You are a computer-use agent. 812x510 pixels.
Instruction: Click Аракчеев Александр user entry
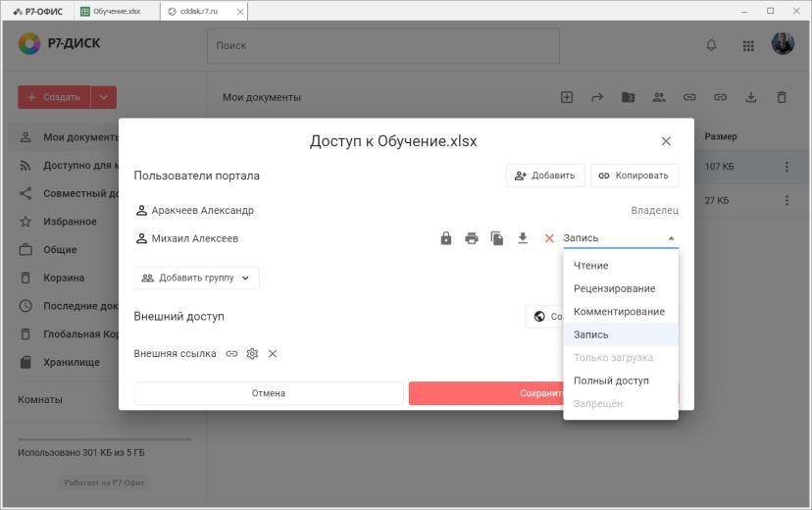tap(195, 210)
